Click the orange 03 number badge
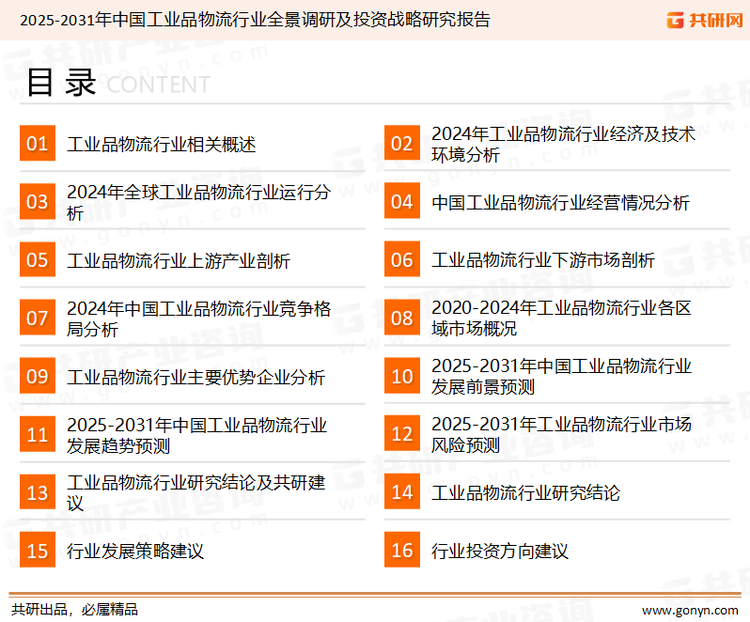 click(37, 201)
